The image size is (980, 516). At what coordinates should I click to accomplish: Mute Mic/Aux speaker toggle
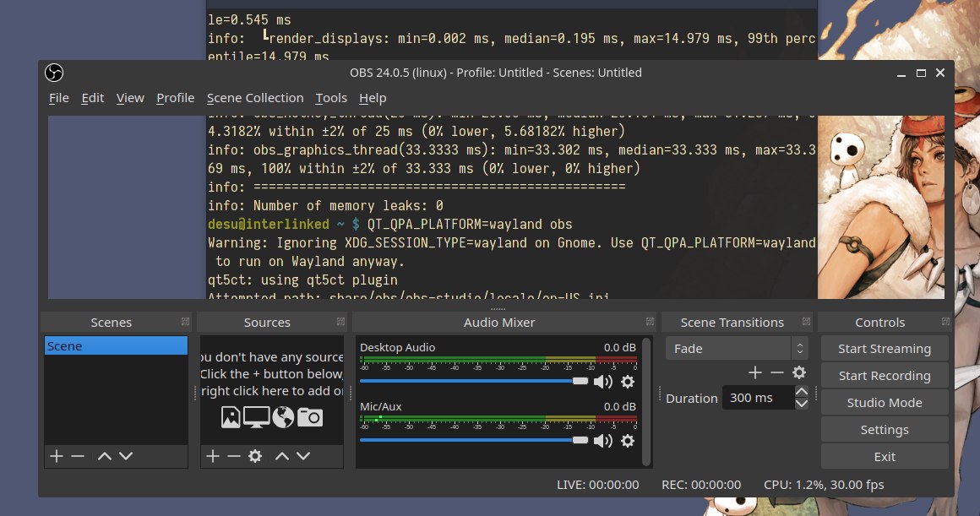click(602, 440)
